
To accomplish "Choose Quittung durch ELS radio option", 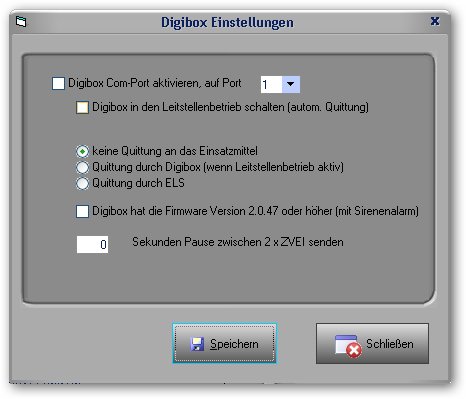I will [x=82, y=183].
